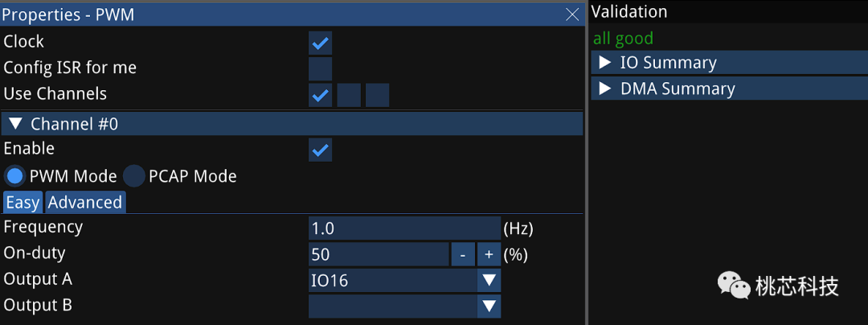Enable third Use Channels checkbox

coord(378,95)
